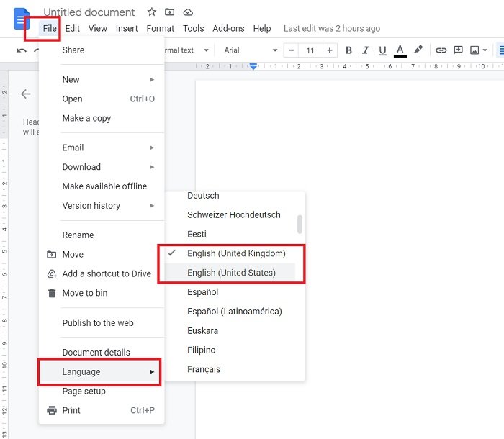The height and width of the screenshot is (439, 504).
Task: Select Make a copy
Action: 102,118
